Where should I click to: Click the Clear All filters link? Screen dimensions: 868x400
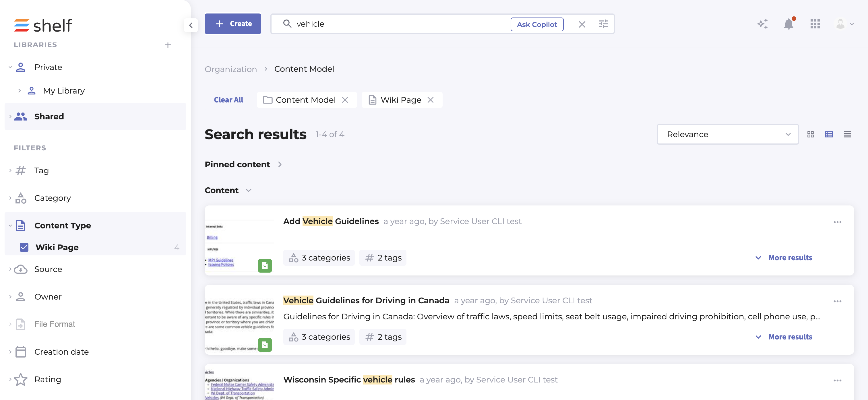coord(228,100)
